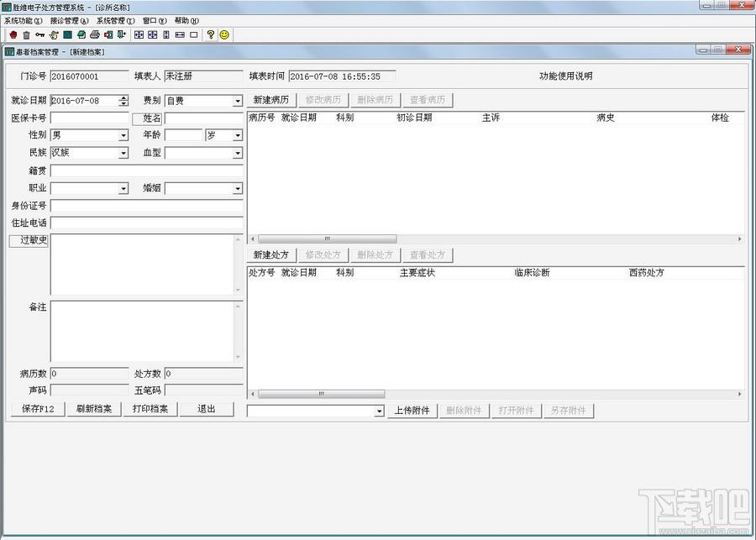Viewport: 756px width, 540px height.
Task: Click the yellow question mark help icon
Action: click(x=210, y=34)
